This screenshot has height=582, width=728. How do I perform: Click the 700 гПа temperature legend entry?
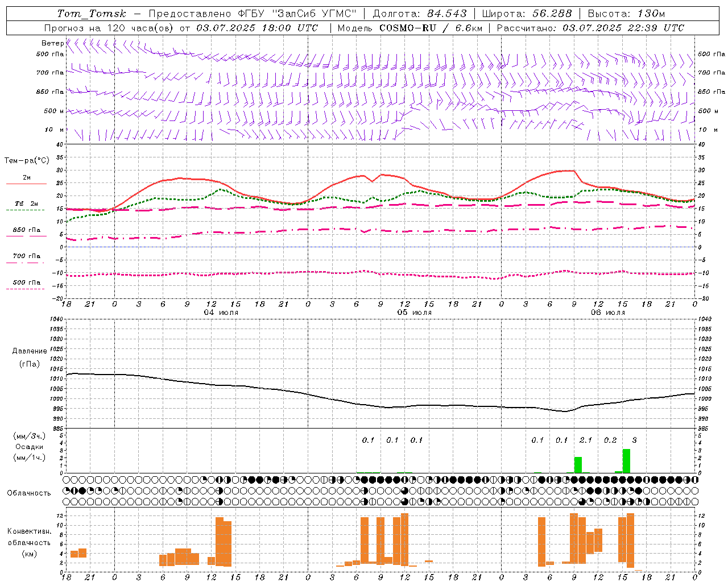[x=26, y=256]
